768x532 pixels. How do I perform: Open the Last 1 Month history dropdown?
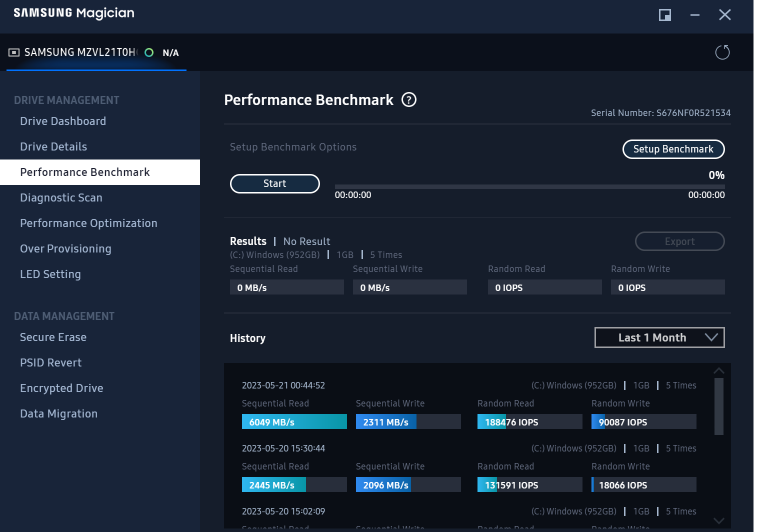pyautogui.click(x=659, y=337)
